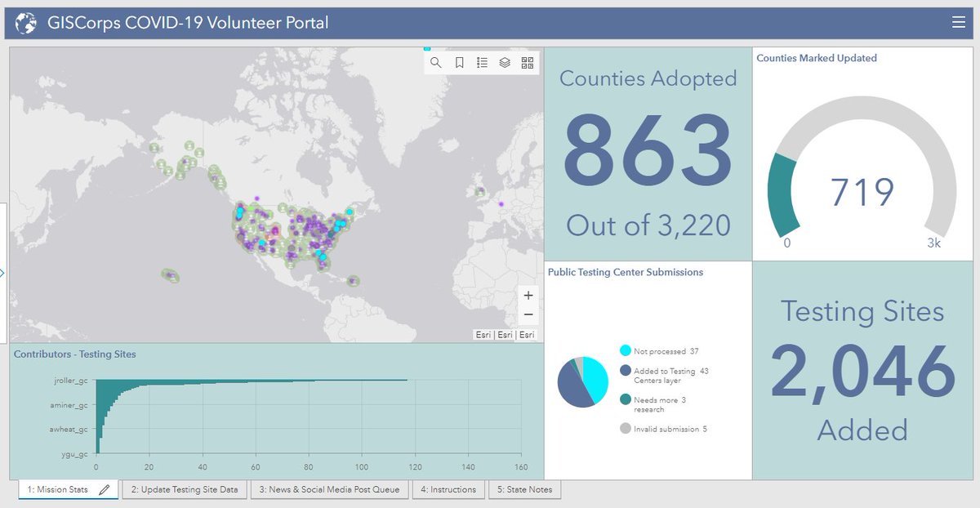
Task: Select teal 'Needs more research' swatch
Action: click(x=625, y=399)
